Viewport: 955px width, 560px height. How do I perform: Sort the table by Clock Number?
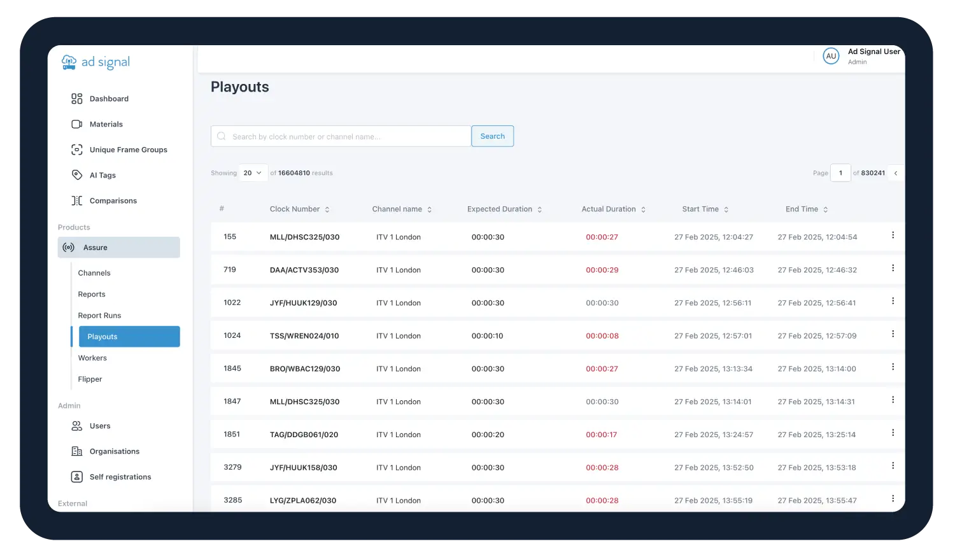tap(327, 209)
